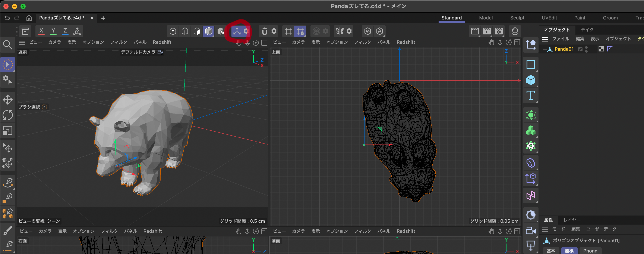Open the search magnifier icon
Screen dimensions: 644x254
(x=7, y=45)
